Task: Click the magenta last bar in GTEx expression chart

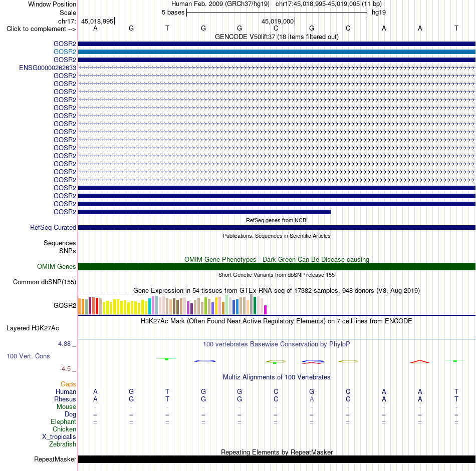Action: click(x=265, y=310)
